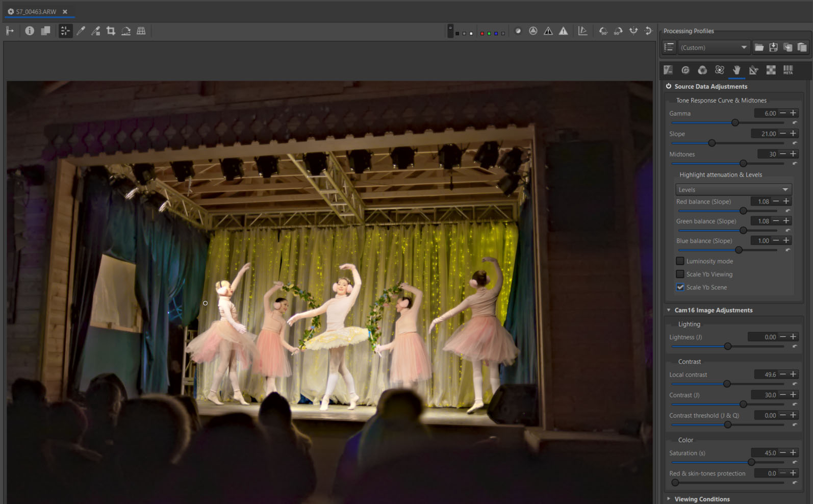
Task: Select the straighten / fine rotation tool
Action: click(x=126, y=31)
